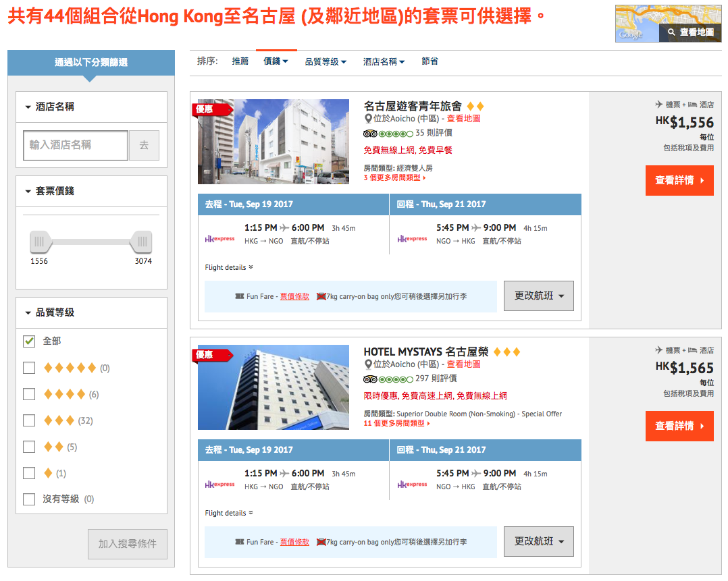The height and width of the screenshot is (581, 728).
Task: Click the 輸入酒店名稱 input field
Action: (x=76, y=145)
